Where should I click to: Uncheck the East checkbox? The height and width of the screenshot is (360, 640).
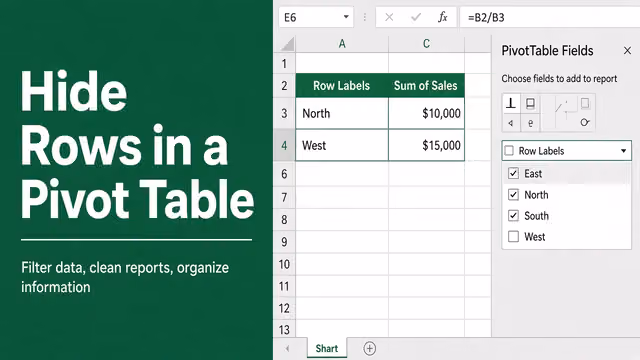point(513,173)
